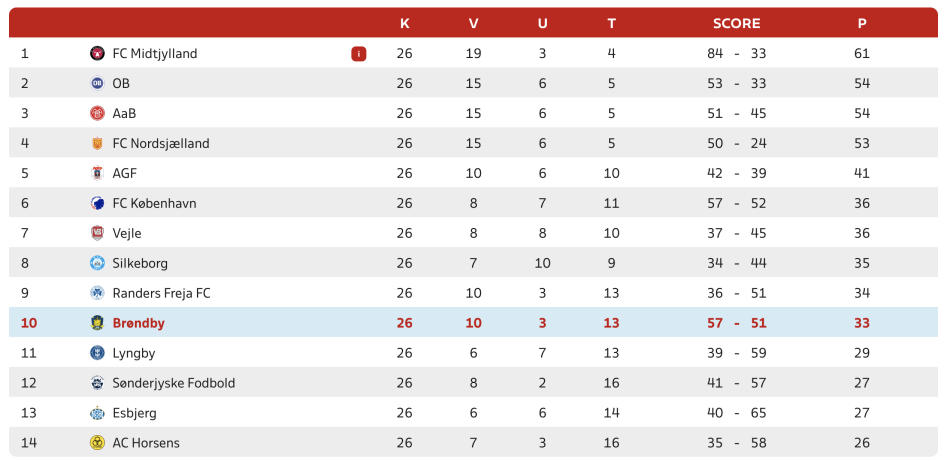The height and width of the screenshot is (462, 950).
Task: Click the AC Horsens yellow logo
Action: coord(97,443)
